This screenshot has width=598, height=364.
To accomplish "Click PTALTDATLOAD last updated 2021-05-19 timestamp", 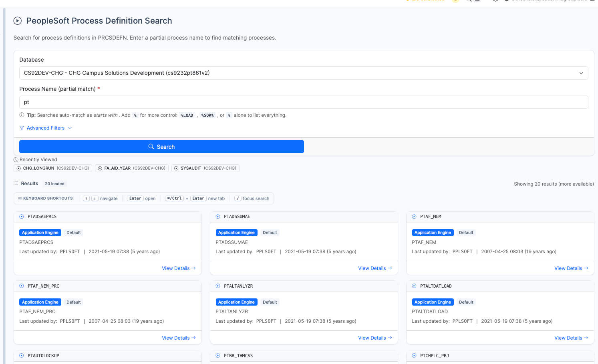I will tap(517, 321).
